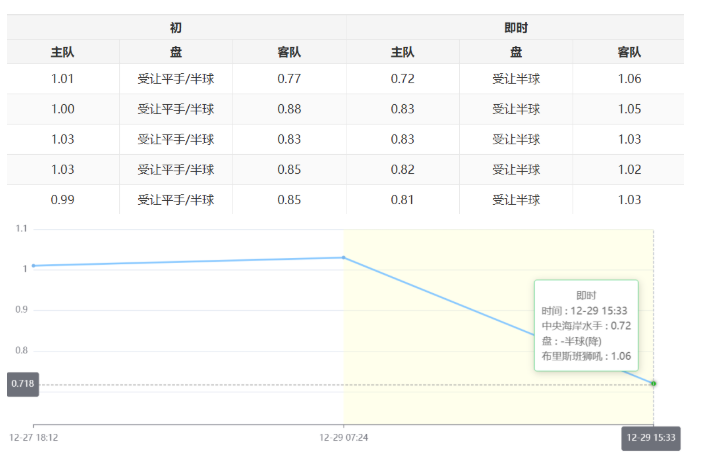
Task: Select the 初 header group
Action: tap(176, 28)
